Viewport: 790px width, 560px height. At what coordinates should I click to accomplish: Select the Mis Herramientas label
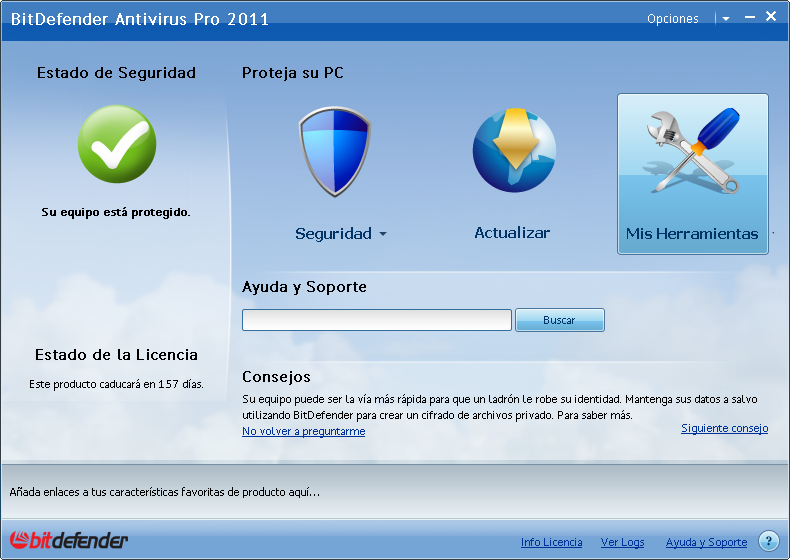[x=692, y=234]
